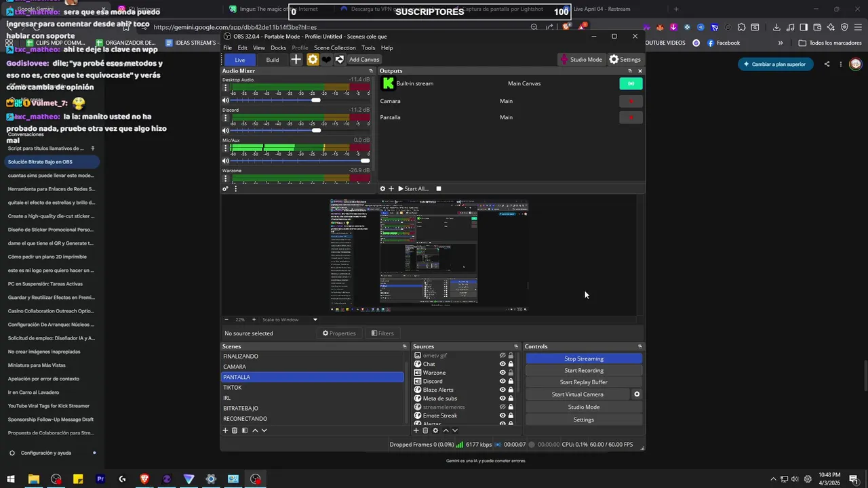This screenshot has height=488, width=868.
Task: Open Scale to Window dropdown arrow
Action: coord(315,320)
